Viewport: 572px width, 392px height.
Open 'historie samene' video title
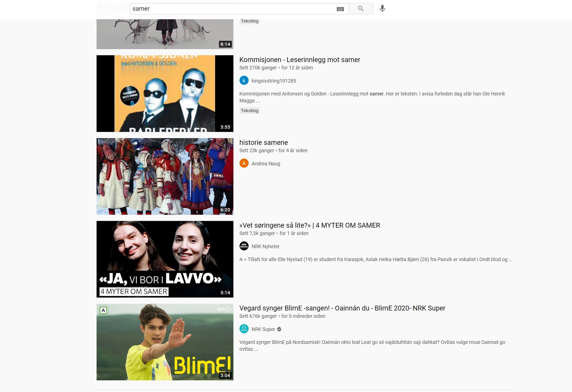click(263, 143)
